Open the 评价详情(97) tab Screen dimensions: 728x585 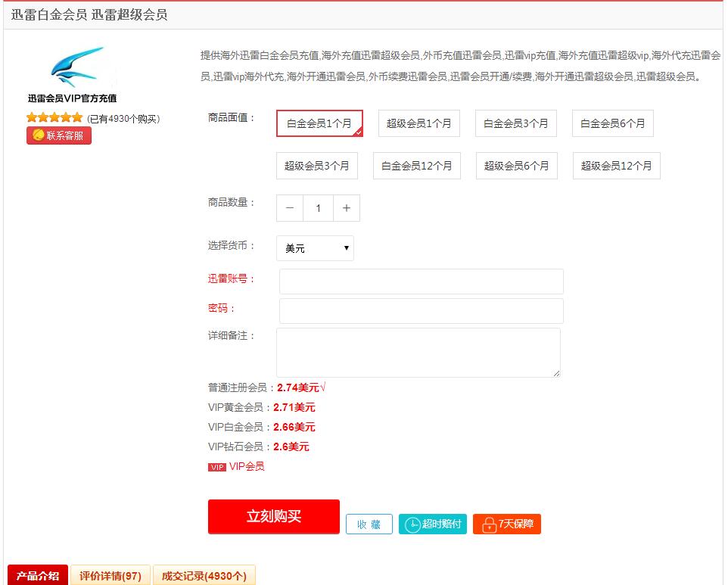click(110, 576)
